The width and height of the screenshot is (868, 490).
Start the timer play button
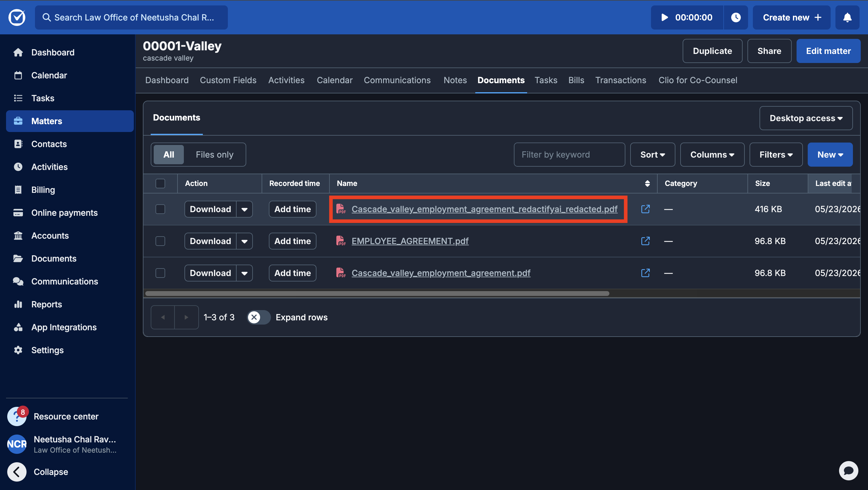click(x=665, y=17)
